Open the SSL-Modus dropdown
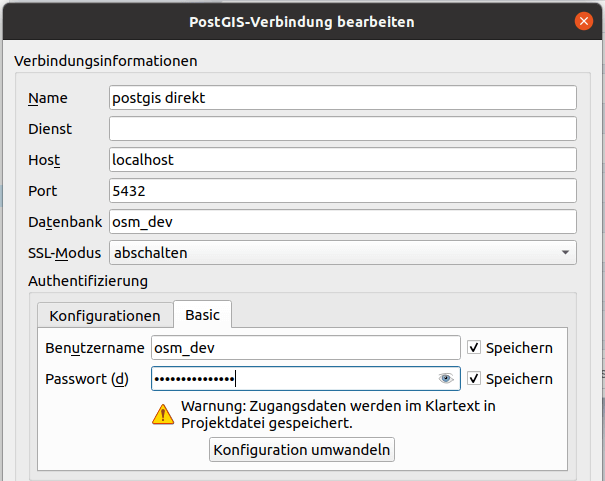This screenshot has width=605, height=481. click(342, 253)
